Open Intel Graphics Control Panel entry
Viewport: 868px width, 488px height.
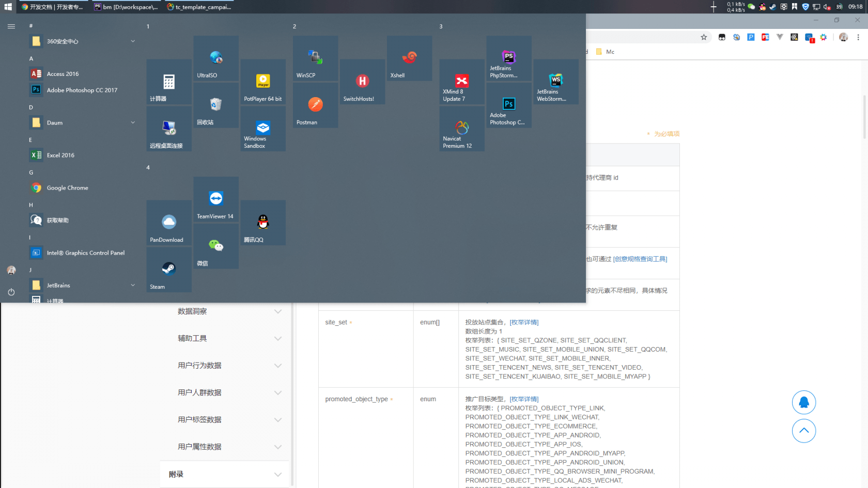click(83, 253)
